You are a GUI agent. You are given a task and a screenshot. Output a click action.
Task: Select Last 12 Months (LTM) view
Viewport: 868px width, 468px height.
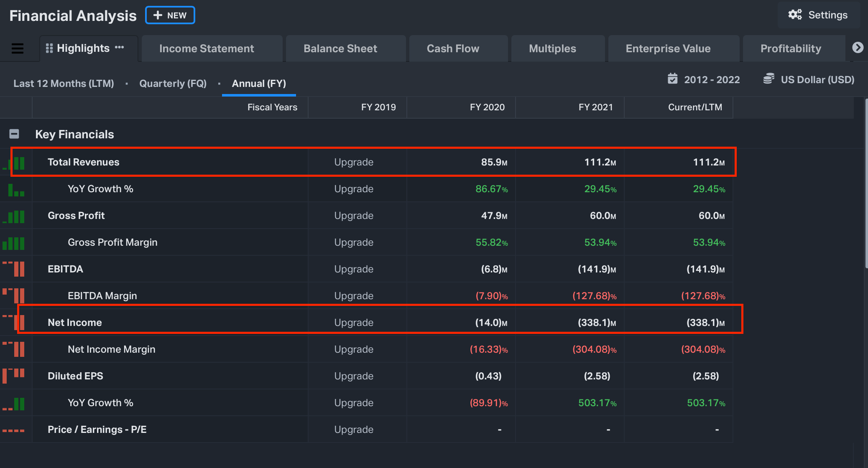64,83
